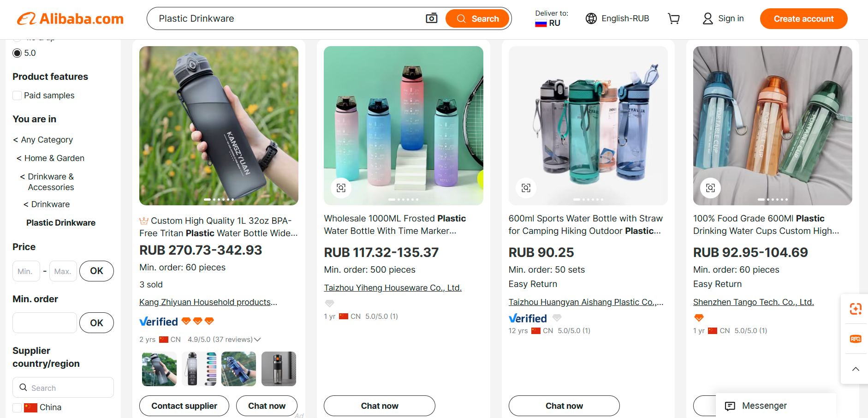Check the Paid samples checkbox
Viewport: 868px width, 418px height.
(x=18, y=96)
